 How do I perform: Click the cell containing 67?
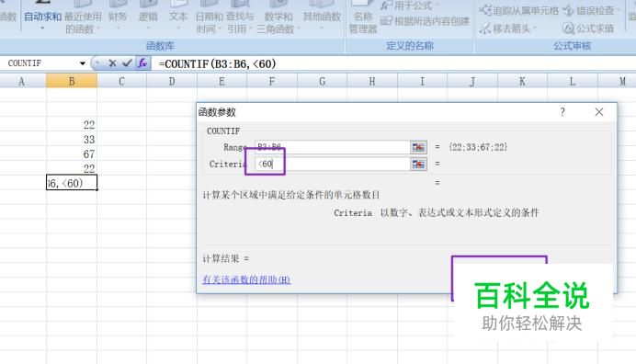[x=72, y=154]
